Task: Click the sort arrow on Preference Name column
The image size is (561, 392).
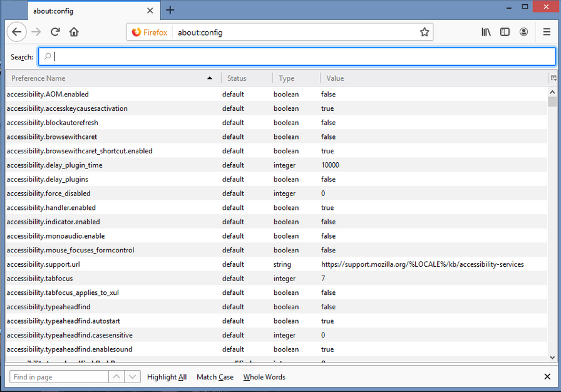Action: [210, 78]
